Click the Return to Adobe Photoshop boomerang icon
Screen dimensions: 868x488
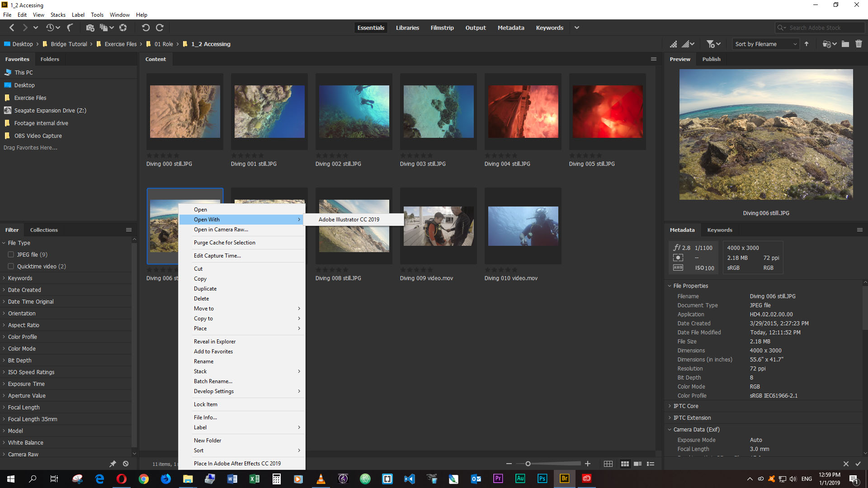[x=70, y=28]
